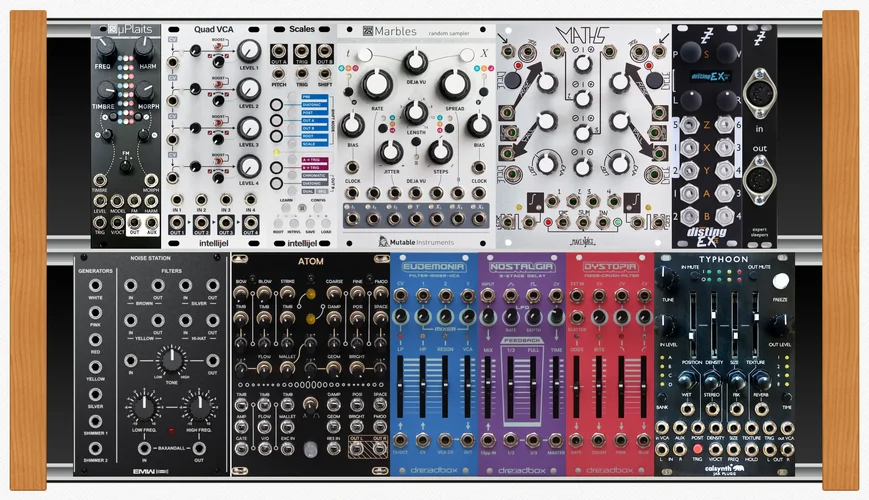This screenshot has height=500, width=869.
Task: Click the SUM jack on Maths
Action: click(x=582, y=223)
